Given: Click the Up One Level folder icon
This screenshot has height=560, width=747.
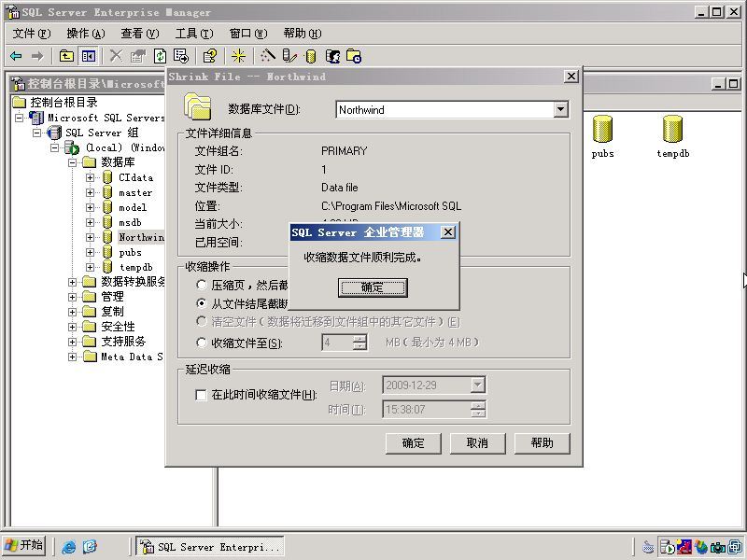Looking at the screenshot, I should [66, 56].
